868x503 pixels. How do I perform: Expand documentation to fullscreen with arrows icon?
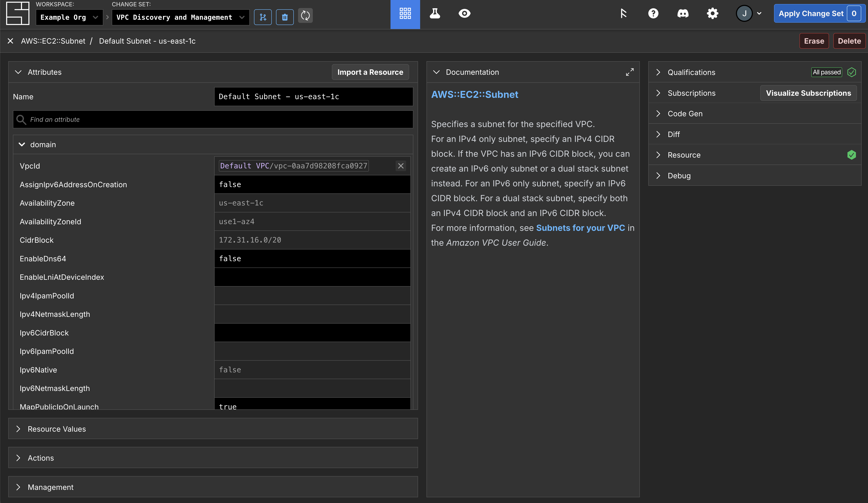[630, 72]
